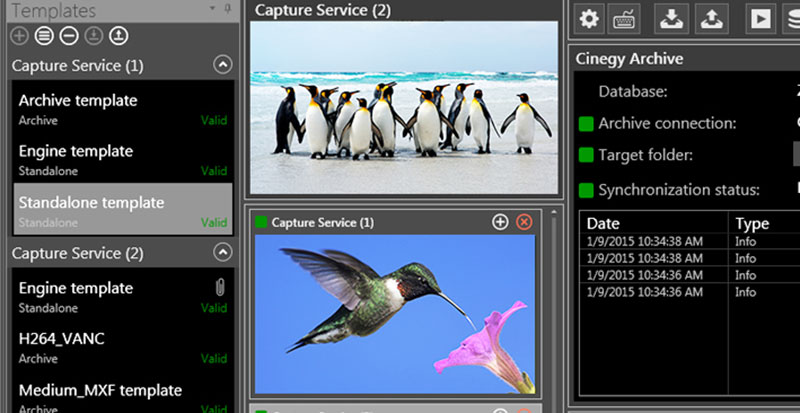Select the Medium_MXF template
This screenshot has width=800, height=413.
[x=122, y=392]
